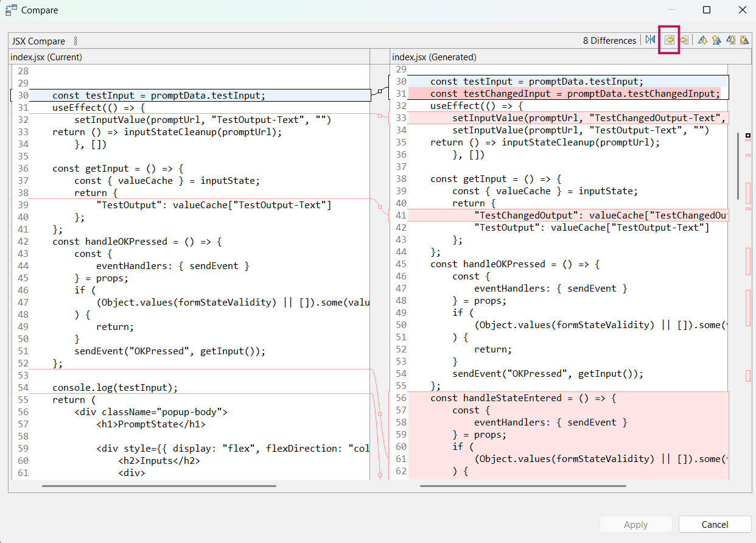Click 'const getInput' in the Generated pane
Screen dimensions: 756x543
click(496, 178)
